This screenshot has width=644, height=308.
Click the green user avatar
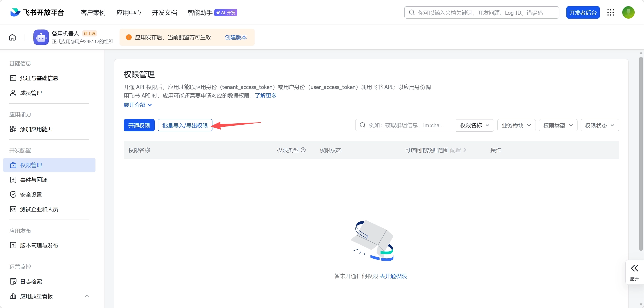(628, 13)
